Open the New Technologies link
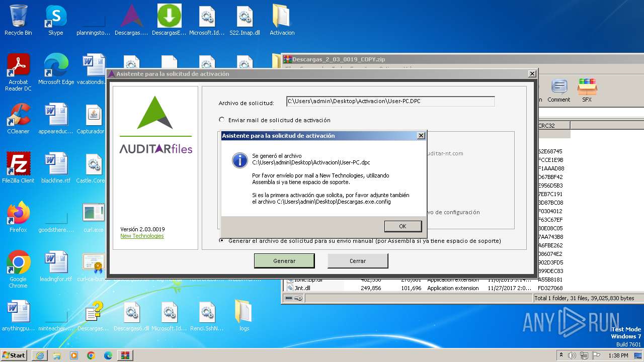 [142, 236]
